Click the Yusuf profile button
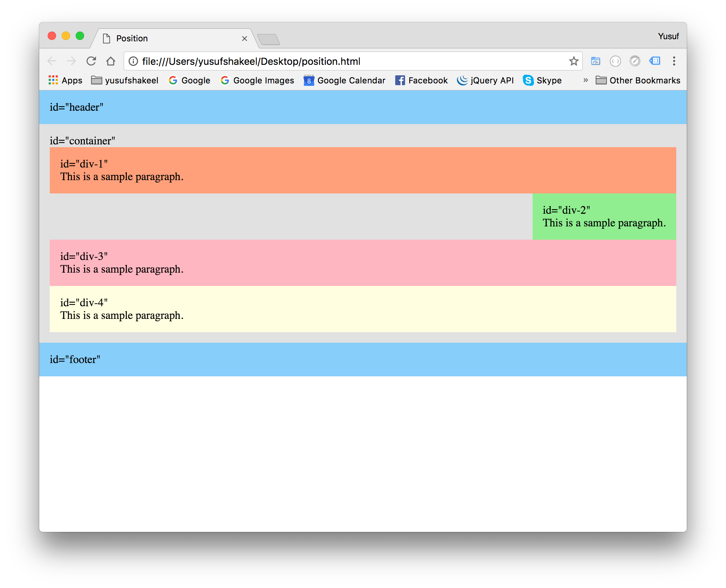The height and width of the screenshot is (588, 726). [x=668, y=36]
